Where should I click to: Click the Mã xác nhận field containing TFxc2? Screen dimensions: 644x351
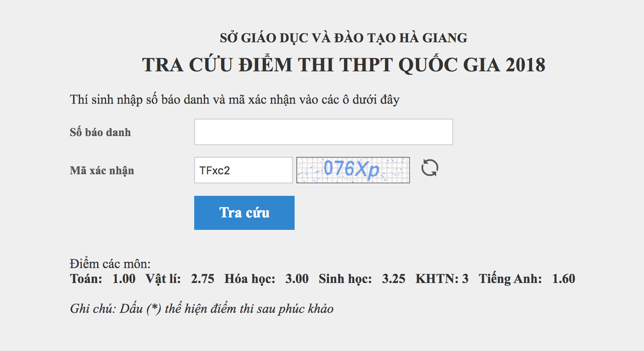point(243,170)
